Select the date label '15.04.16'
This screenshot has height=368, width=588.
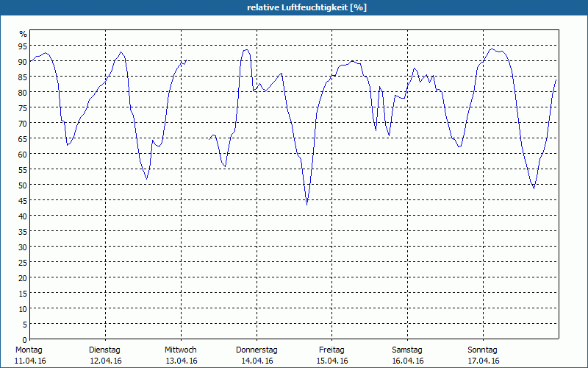coord(332,361)
